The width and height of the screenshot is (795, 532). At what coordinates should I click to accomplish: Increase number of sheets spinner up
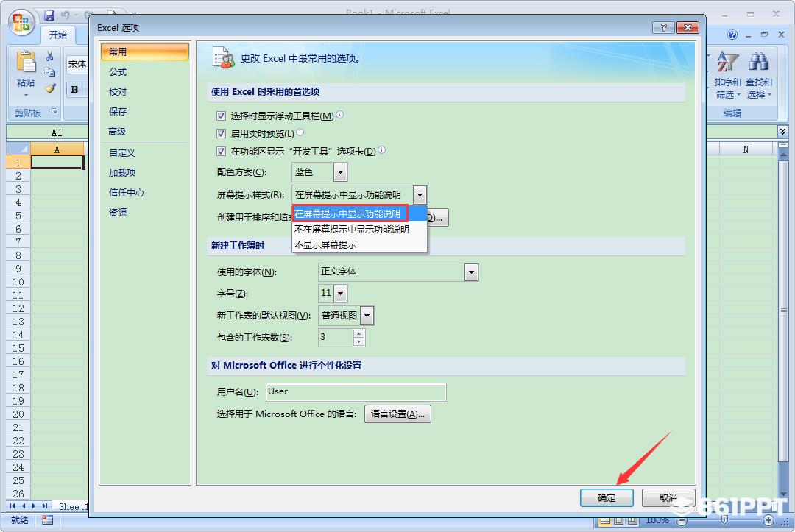pyautogui.click(x=359, y=333)
